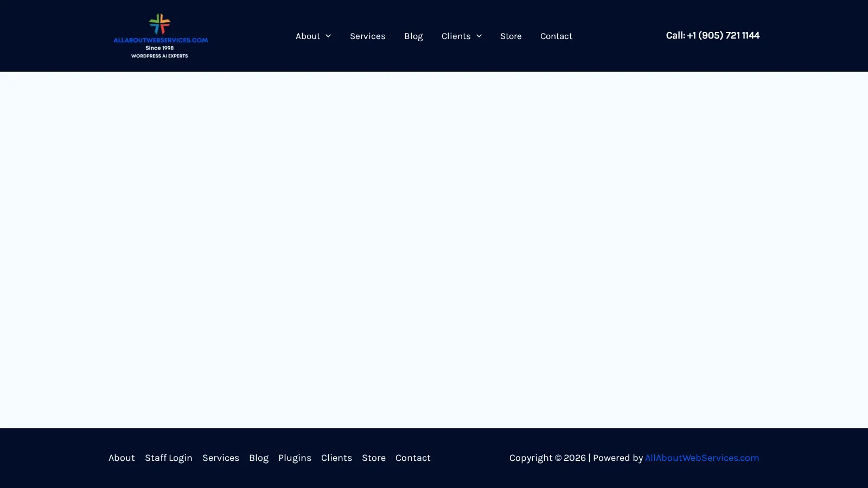Expand the About dropdown chevron
Viewport: 868px width, 488px height.
(328, 36)
